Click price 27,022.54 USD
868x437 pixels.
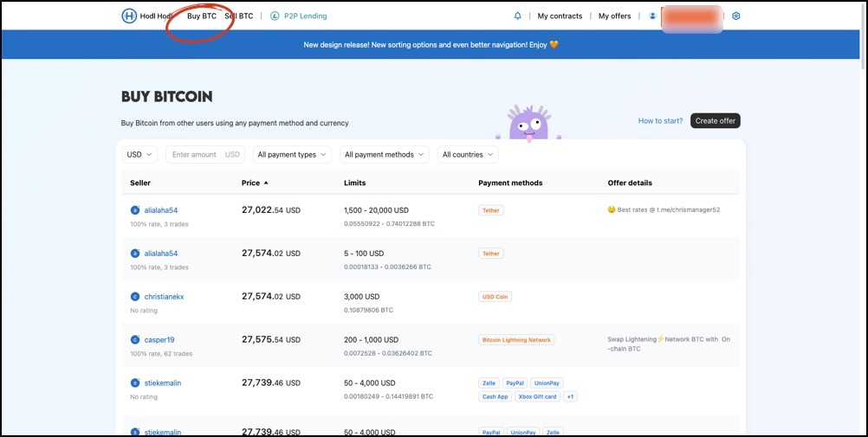point(270,210)
